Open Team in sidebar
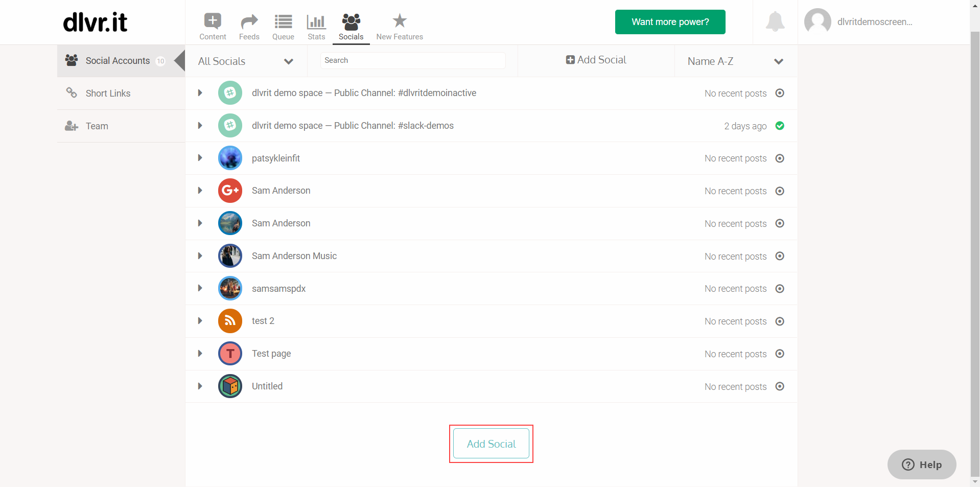The width and height of the screenshot is (980, 487). point(121,126)
